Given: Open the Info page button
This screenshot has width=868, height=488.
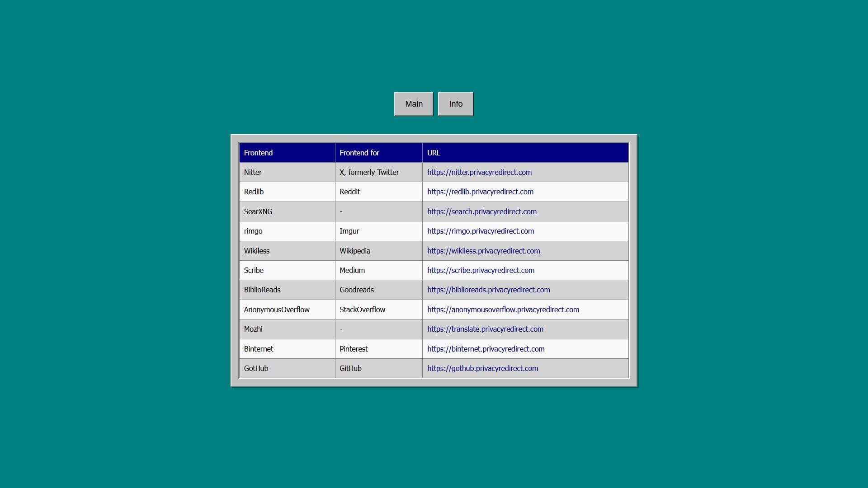Looking at the screenshot, I should 456,104.
